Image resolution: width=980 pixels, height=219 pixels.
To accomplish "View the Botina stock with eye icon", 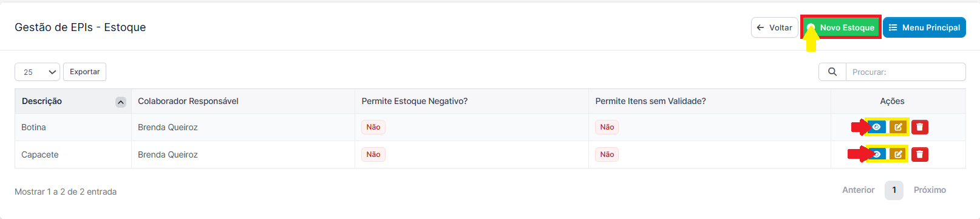I will (876, 127).
